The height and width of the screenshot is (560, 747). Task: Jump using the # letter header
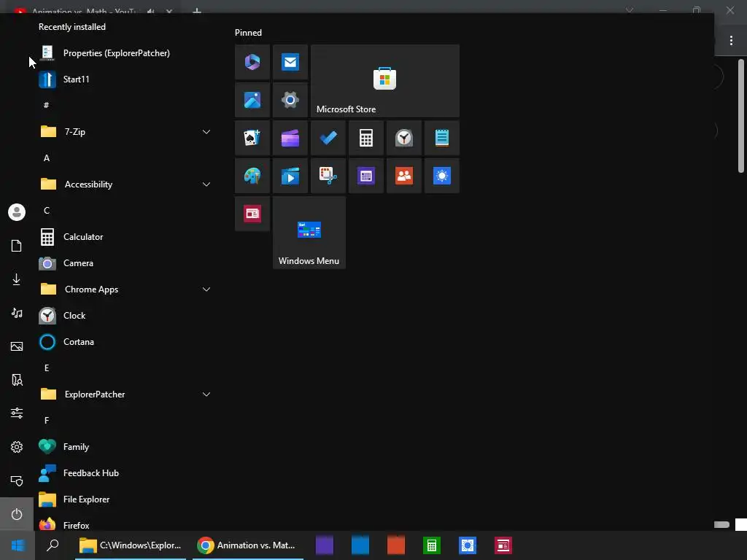(x=46, y=105)
